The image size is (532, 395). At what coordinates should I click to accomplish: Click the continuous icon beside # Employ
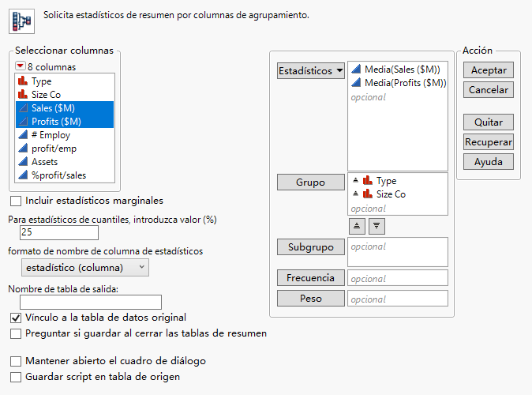(x=22, y=136)
